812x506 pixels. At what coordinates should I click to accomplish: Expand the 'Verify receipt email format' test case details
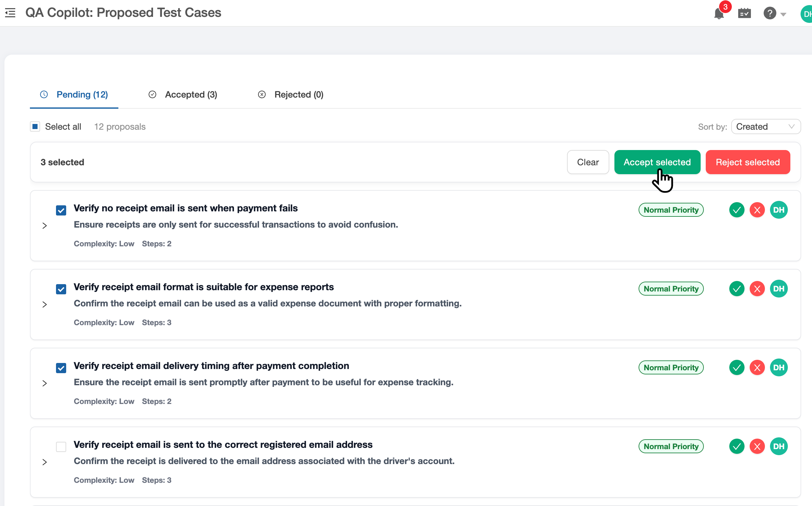click(x=45, y=304)
